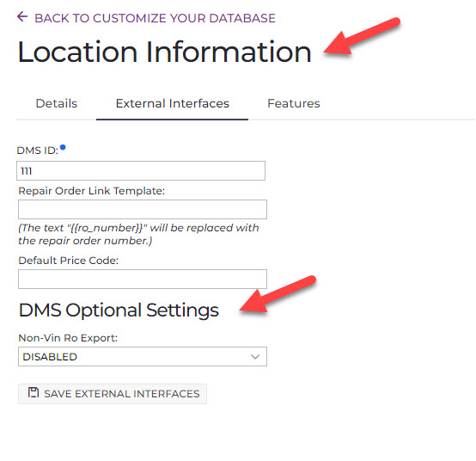The width and height of the screenshot is (476, 461).
Task: Open the Features tab
Action: coord(294,103)
